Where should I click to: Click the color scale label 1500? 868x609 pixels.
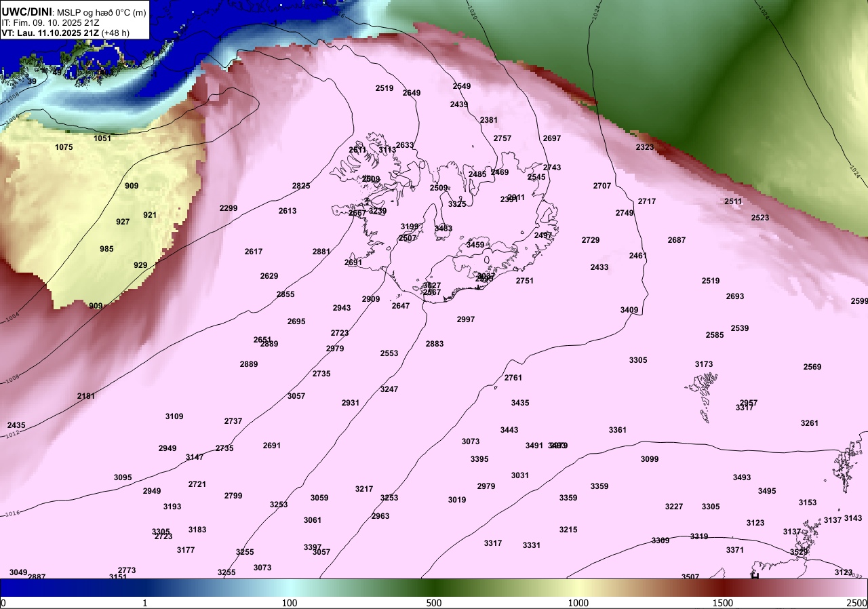(723, 603)
